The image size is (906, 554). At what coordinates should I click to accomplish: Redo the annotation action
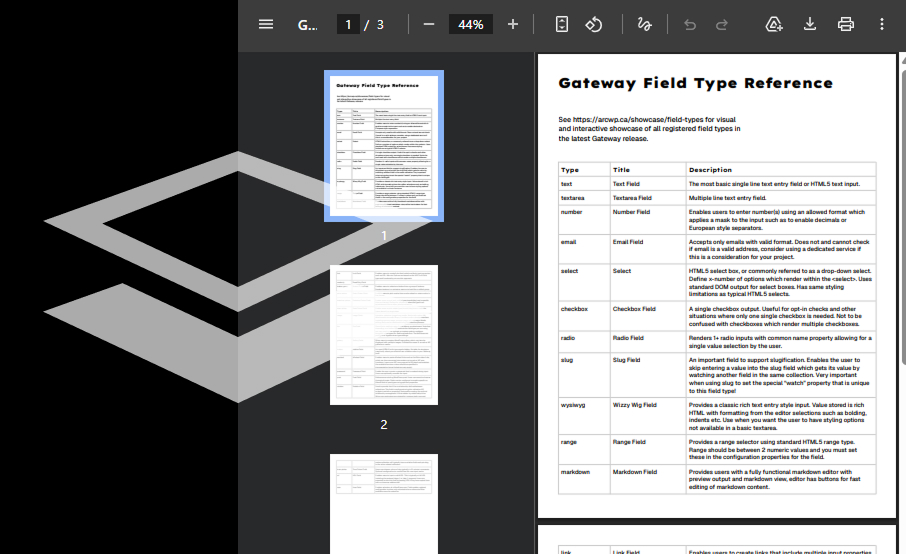click(722, 24)
